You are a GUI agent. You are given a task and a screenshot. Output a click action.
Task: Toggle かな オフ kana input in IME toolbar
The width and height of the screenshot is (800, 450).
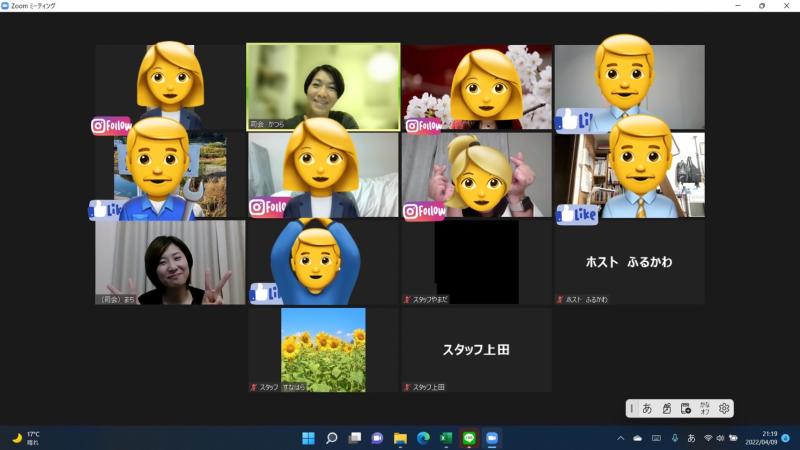point(705,408)
